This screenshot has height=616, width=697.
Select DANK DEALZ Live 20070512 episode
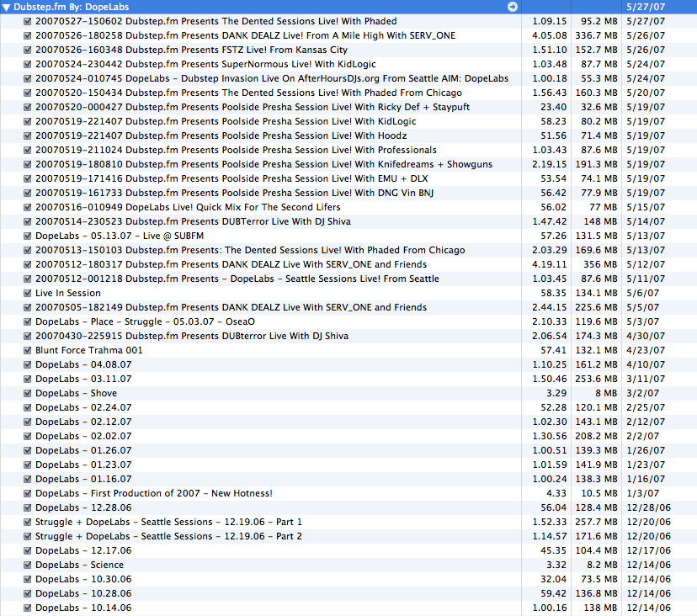231,264
